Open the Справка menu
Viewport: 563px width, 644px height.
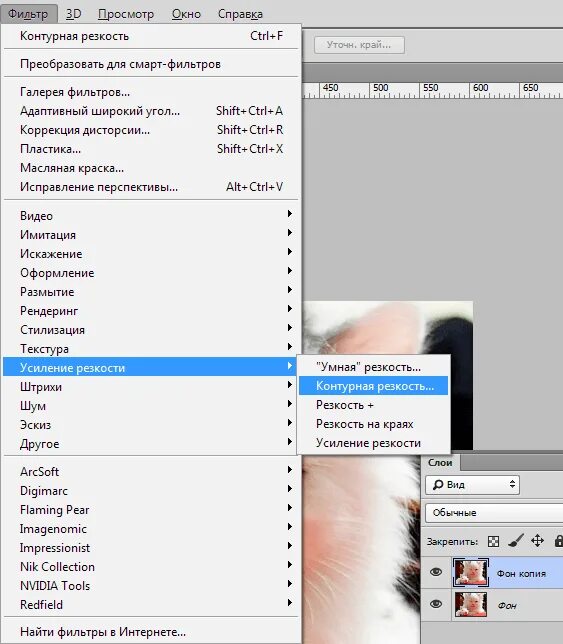[x=240, y=14]
